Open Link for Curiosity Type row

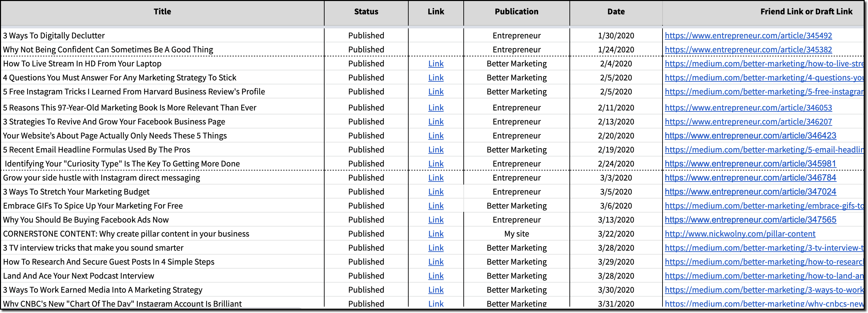tap(436, 164)
